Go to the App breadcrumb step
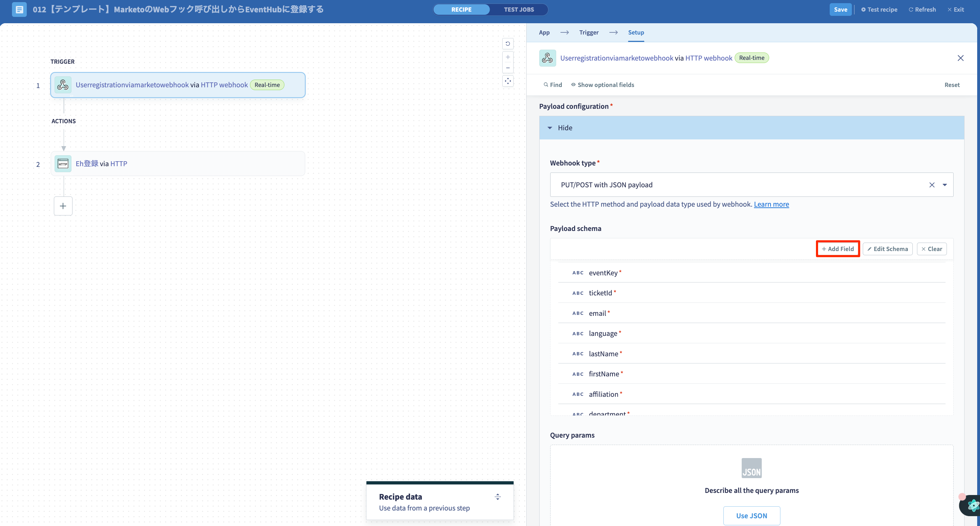Screen dimensions: 980x526 (545, 32)
